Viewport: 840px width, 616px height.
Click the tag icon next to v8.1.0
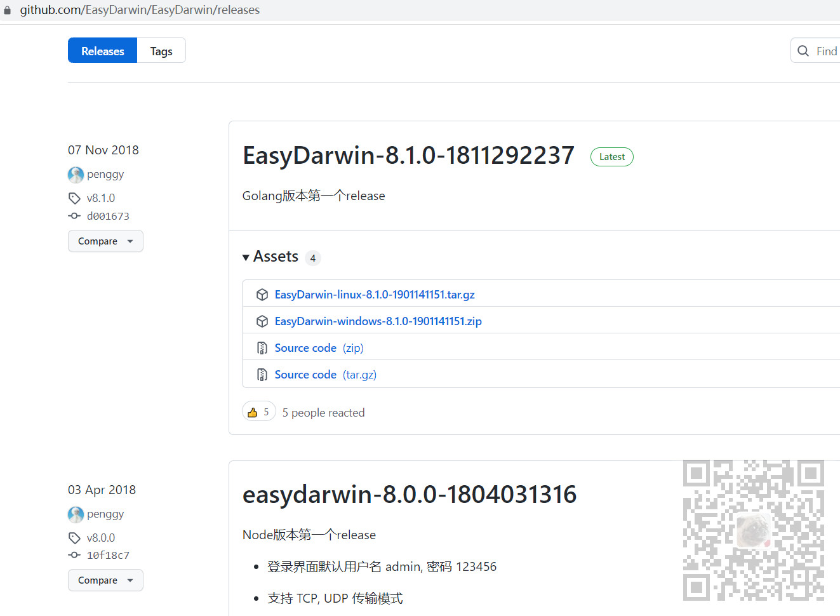click(x=75, y=198)
